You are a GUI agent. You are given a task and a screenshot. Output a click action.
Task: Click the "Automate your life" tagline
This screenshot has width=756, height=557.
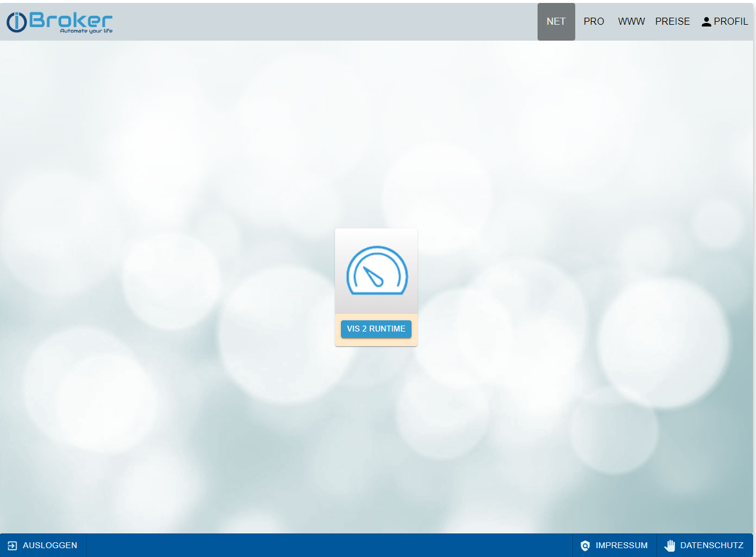coord(86,31)
